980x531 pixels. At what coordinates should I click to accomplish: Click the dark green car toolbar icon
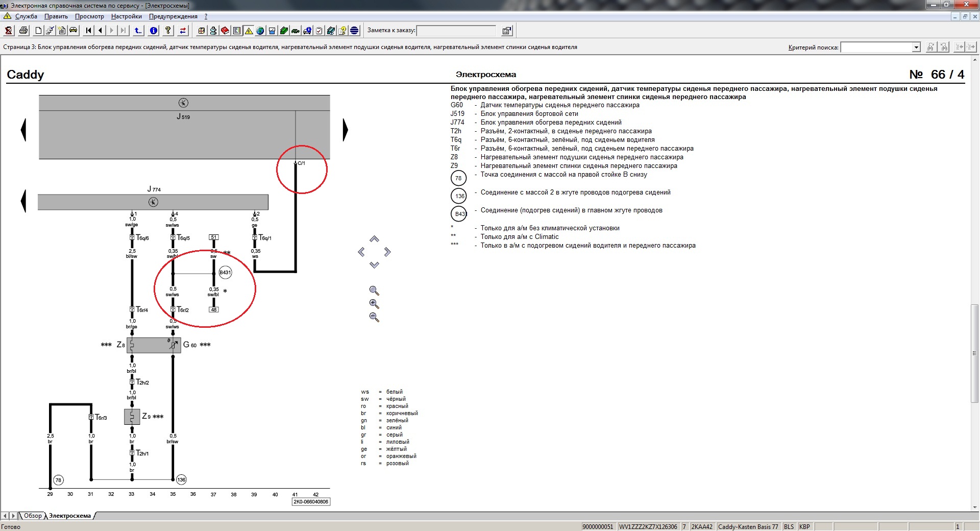click(x=296, y=31)
